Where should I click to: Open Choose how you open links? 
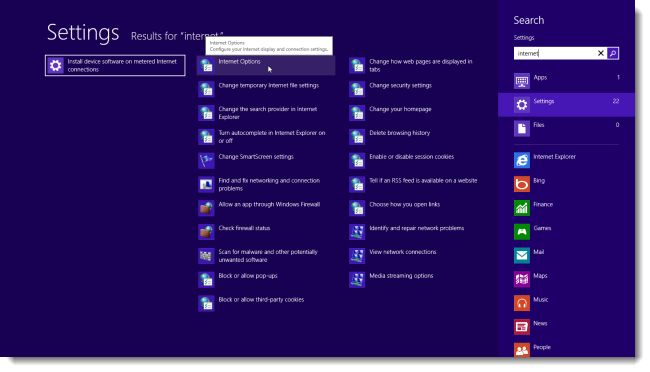[x=417, y=208]
